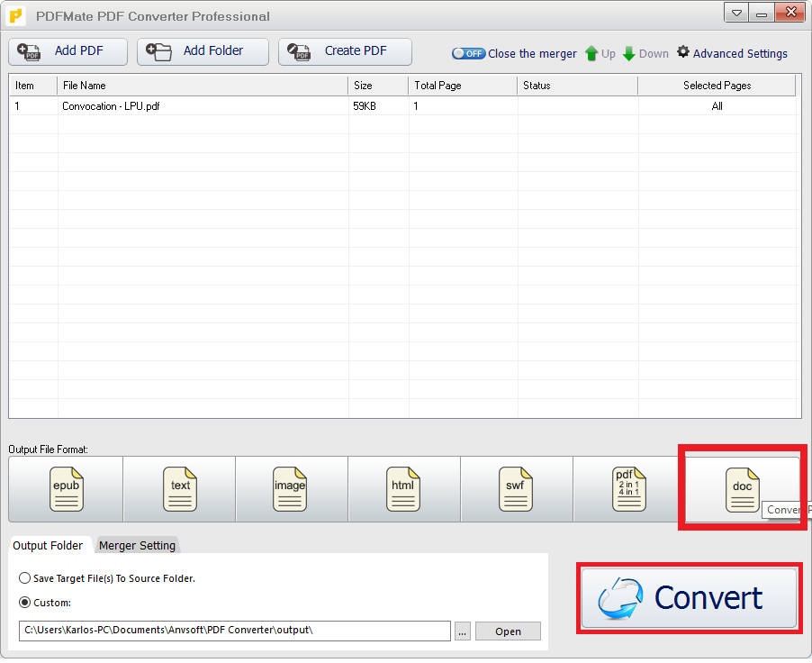The height and width of the screenshot is (663, 812).
Task: Click the Add Folder button
Action: (x=203, y=51)
